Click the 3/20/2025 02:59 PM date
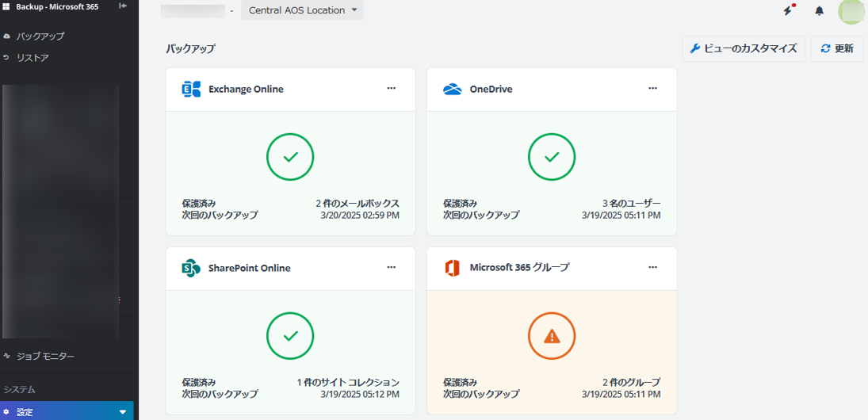Viewport: 868px width, 420px height. pos(360,216)
